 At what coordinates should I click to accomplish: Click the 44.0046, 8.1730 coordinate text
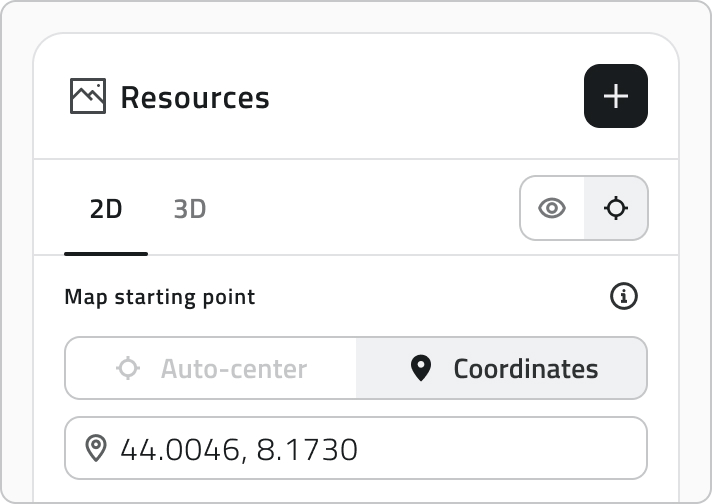point(239,450)
